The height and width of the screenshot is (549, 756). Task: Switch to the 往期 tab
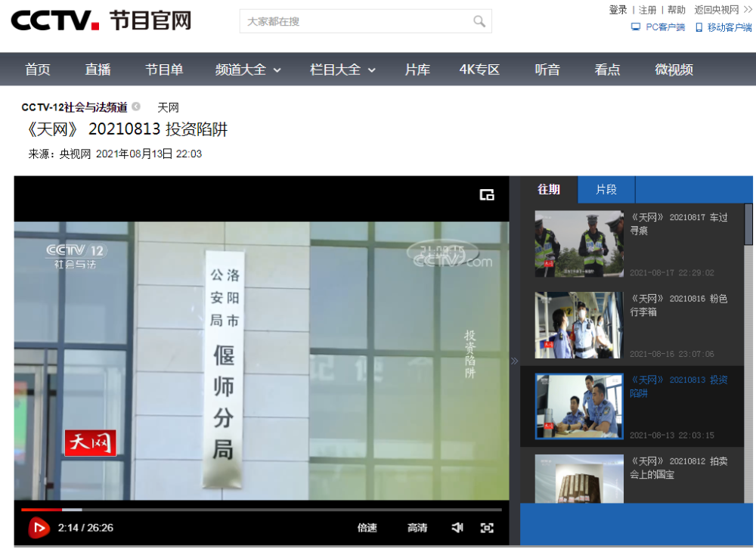pyautogui.click(x=549, y=190)
